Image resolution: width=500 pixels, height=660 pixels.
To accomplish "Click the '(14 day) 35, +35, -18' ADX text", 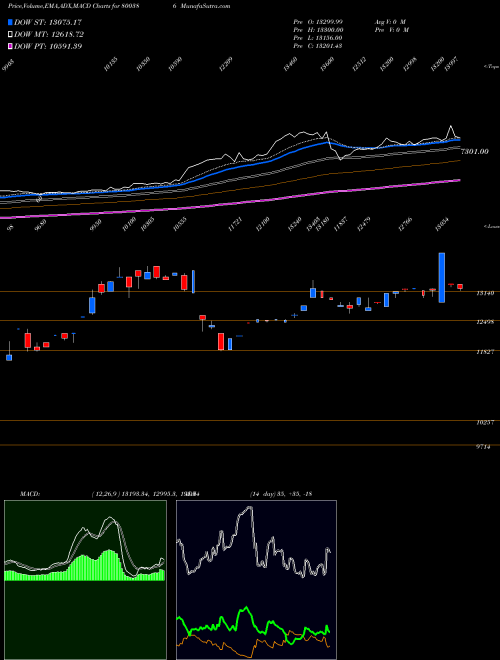I will (281, 494).
